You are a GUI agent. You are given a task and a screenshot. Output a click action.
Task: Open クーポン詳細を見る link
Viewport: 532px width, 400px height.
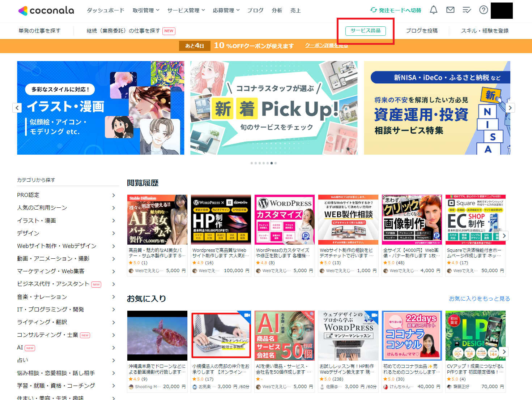(327, 46)
